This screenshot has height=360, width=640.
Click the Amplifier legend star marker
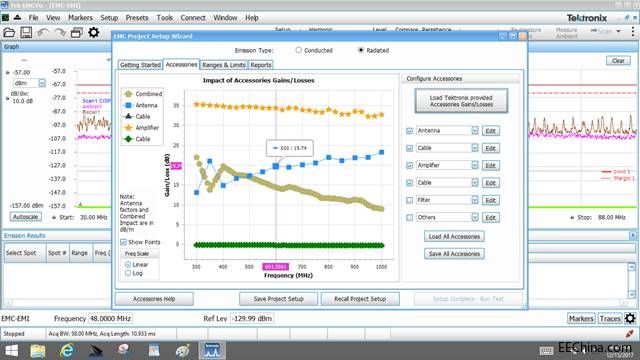tap(128, 128)
